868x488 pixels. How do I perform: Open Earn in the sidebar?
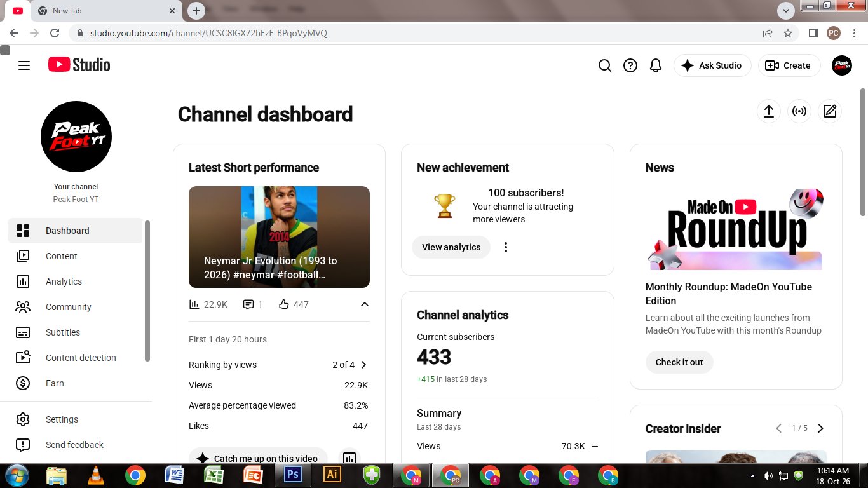[75, 383]
